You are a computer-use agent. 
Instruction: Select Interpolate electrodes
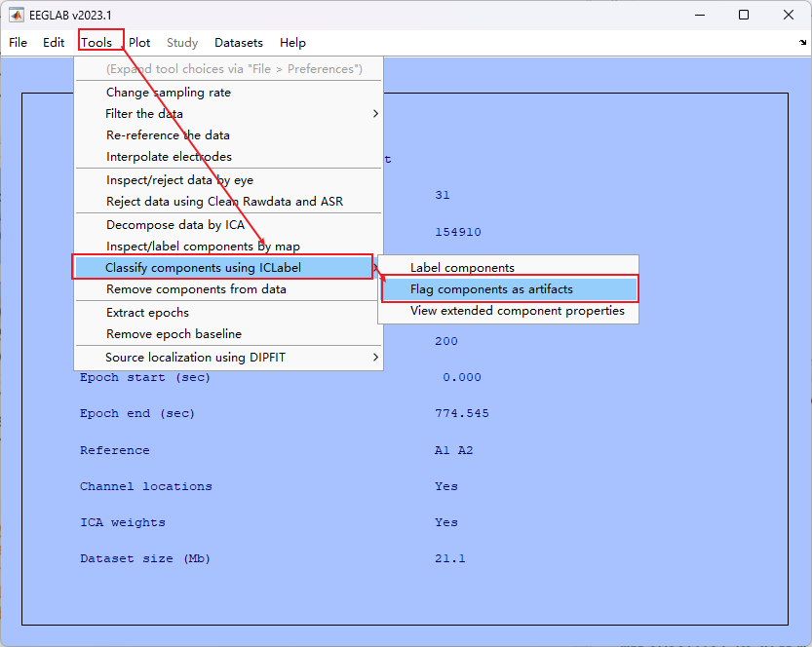coord(228,156)
